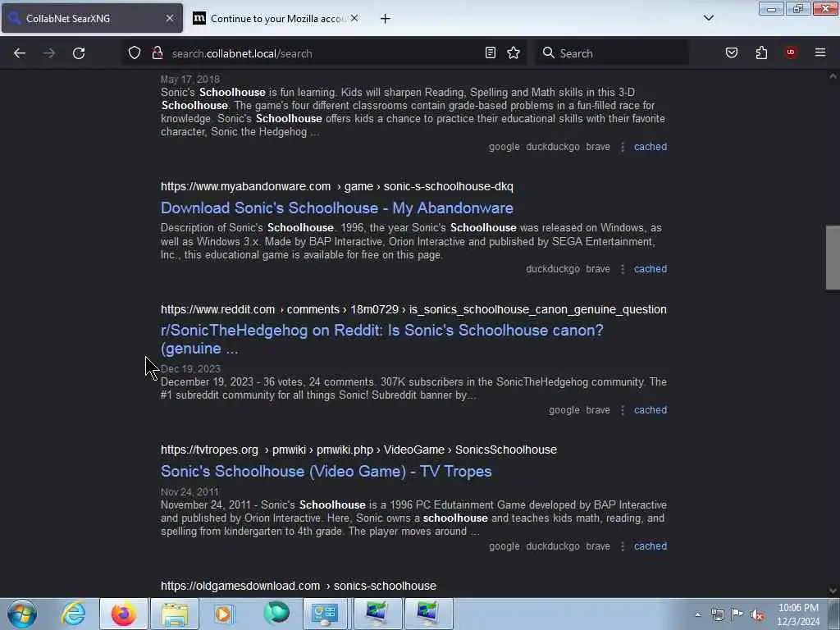Open the green round app in the taskbar
This screenshot has width=840, height=630.
coord(276,614)
